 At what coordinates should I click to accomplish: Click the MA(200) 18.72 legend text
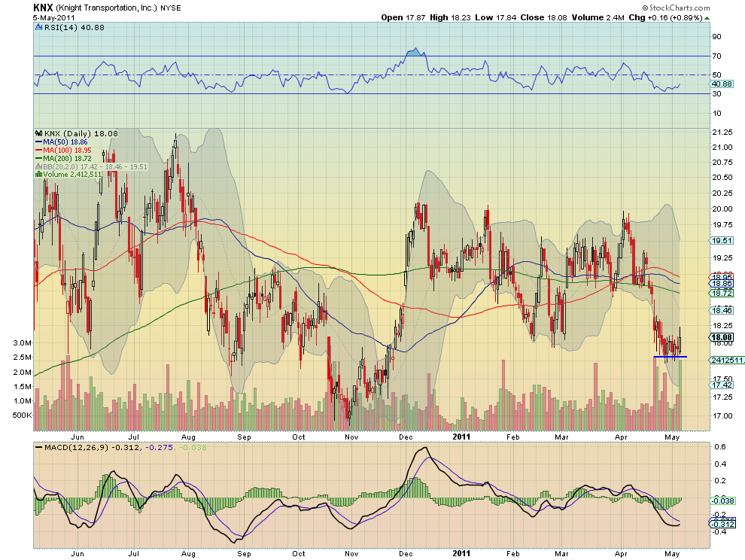(x=67, y=158)
